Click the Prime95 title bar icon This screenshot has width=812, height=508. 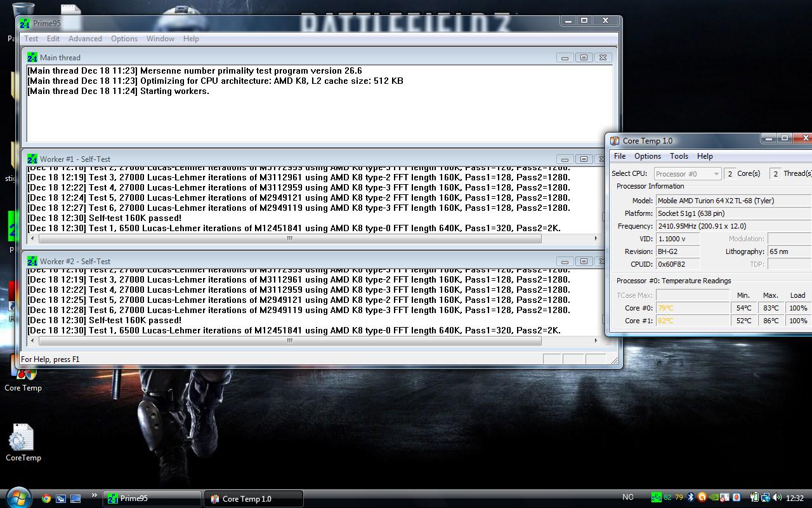25,23
